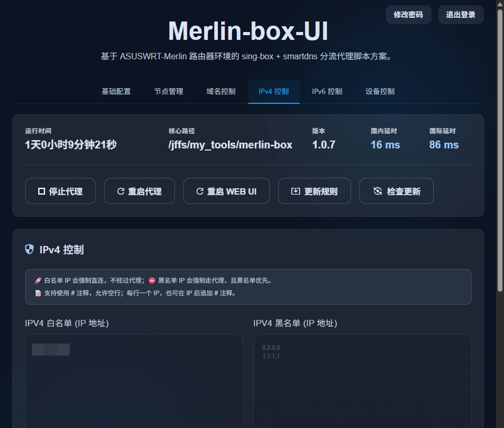Click the rocket icon in the whitelist note

tap(38, 281)
